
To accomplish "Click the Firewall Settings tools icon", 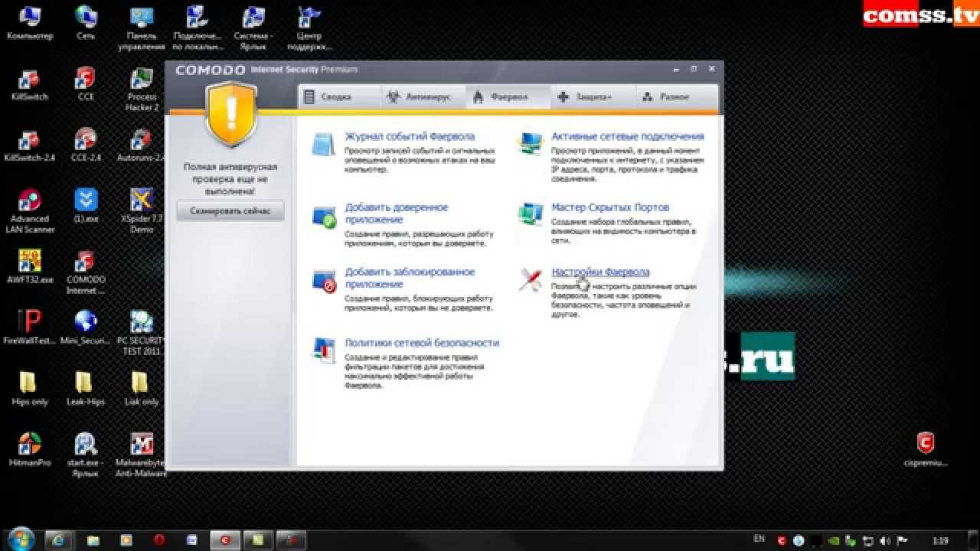I will coord(531,280).
